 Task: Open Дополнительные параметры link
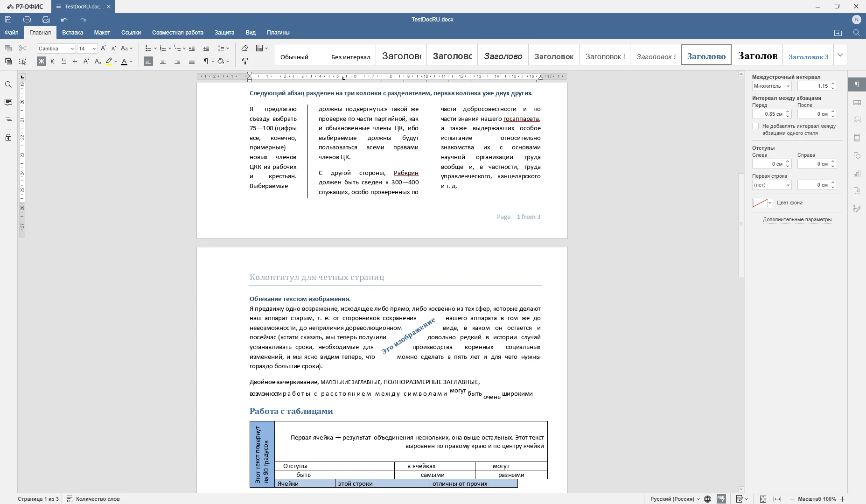(797, 219)
